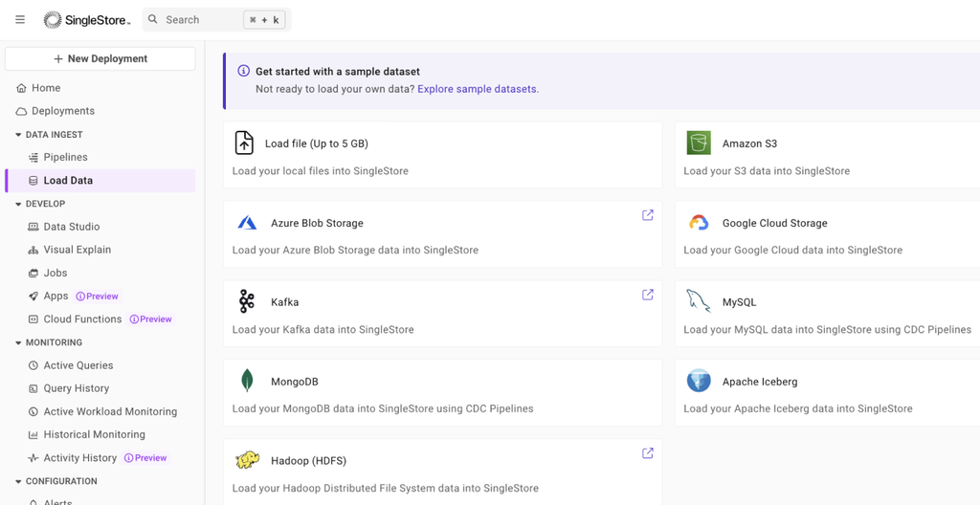
Task: Click the New Deployment button
Action: coord(100,58)
